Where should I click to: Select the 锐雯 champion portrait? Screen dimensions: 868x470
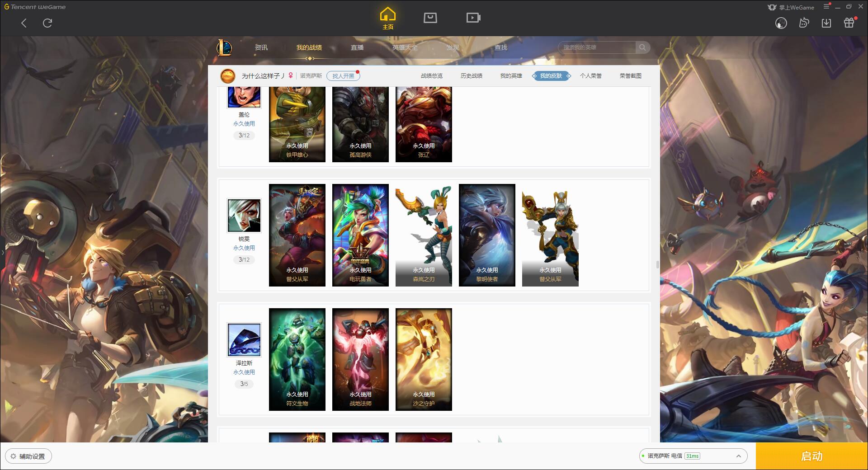(x=244, y=216)
